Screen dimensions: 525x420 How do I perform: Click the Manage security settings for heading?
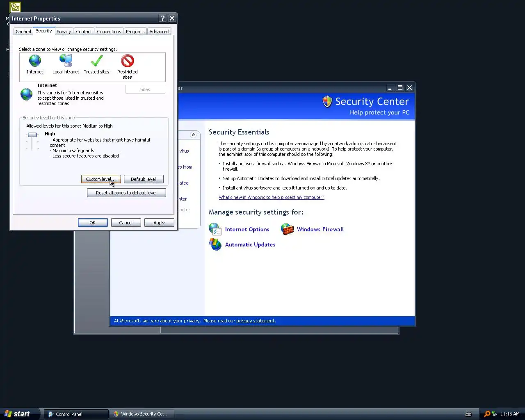pos(256,212)
